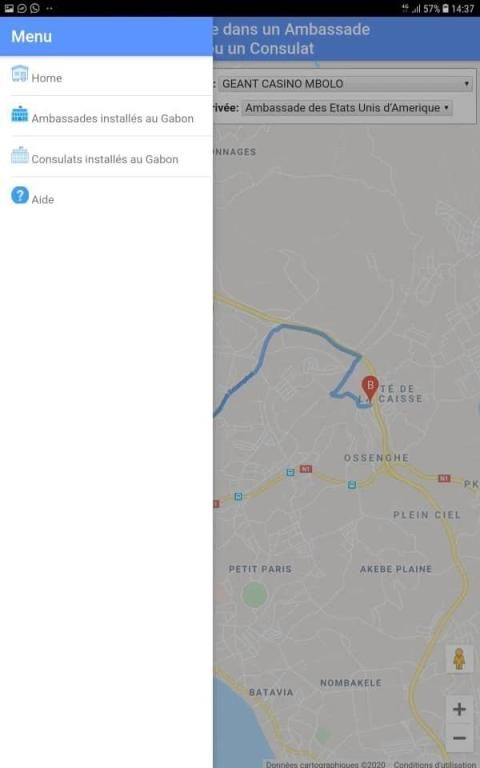This screenshot has width=480, height=768.
Task: Select Home menu item
Action: tap(106, 76)
